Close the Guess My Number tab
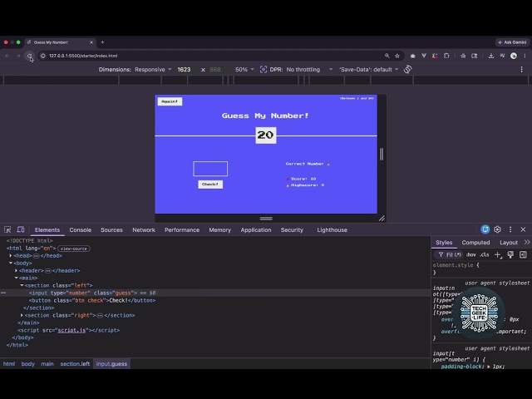Viewport: 532px width, 399px height. click(91, 42)
